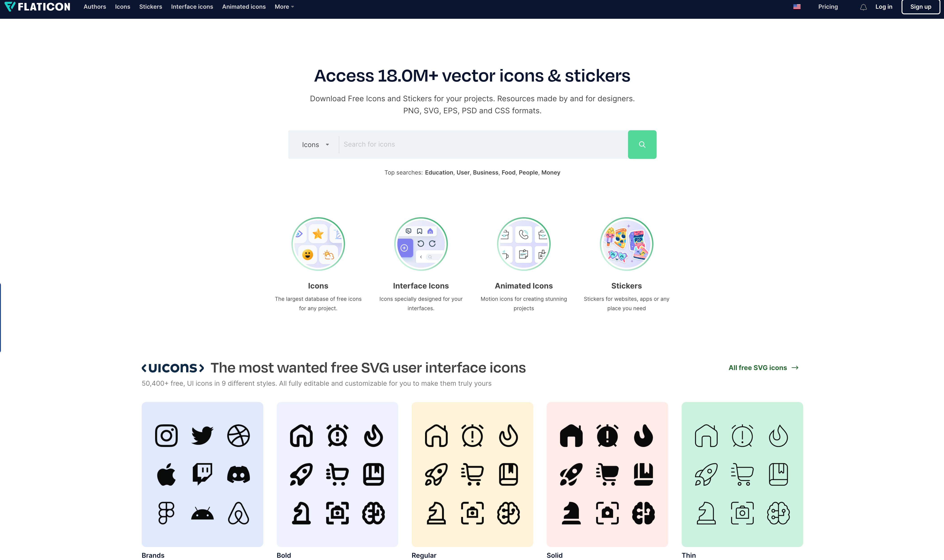944x560 pixels.
Task: Select the Twitter bird brand icon
Action: (x=202, y=436)
